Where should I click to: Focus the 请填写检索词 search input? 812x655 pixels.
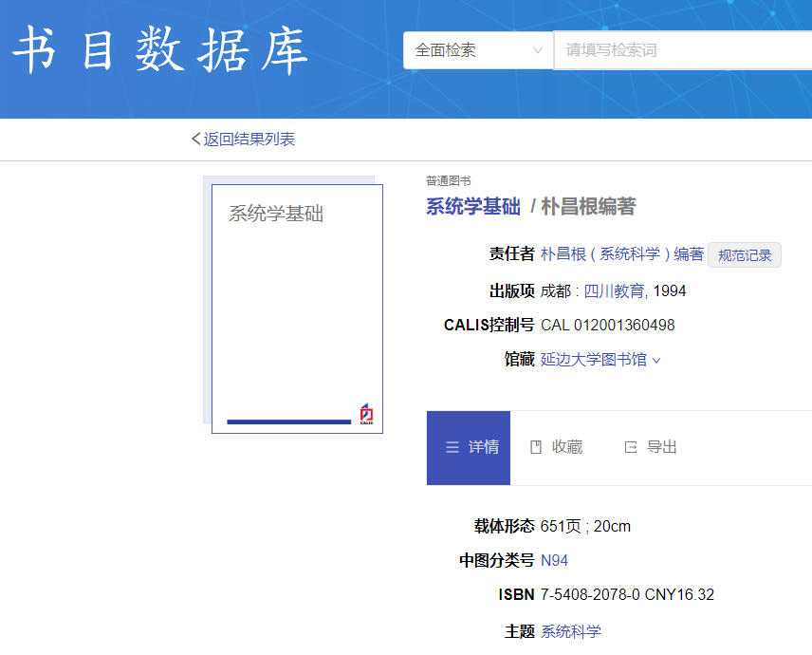coord(683,50)
